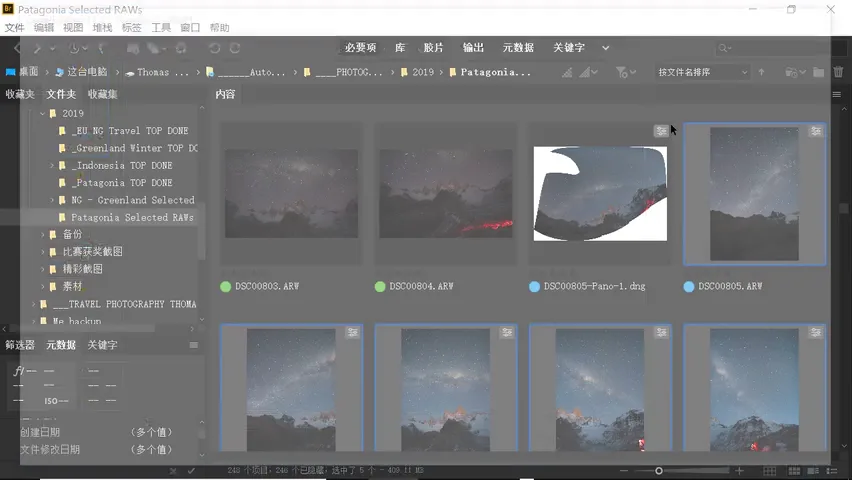
Task: Go back with the left arrow icon
Action: pyautogui.click(x=17, y=48)
